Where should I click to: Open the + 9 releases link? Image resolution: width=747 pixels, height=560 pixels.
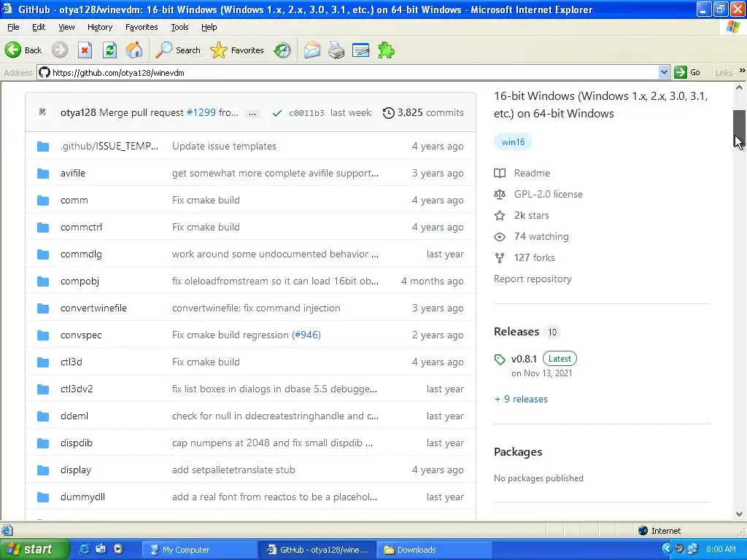pyautogui.click(x=521, y=400)
